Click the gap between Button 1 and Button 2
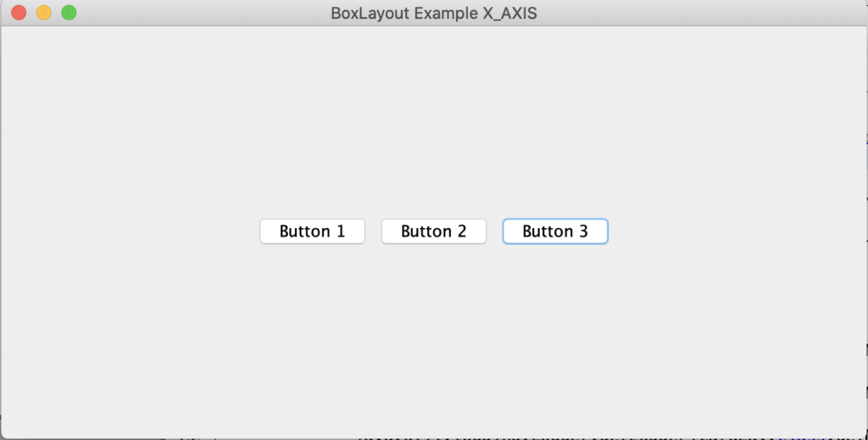The width and height of the screenshot is (868, 440). tap(373, 231)
